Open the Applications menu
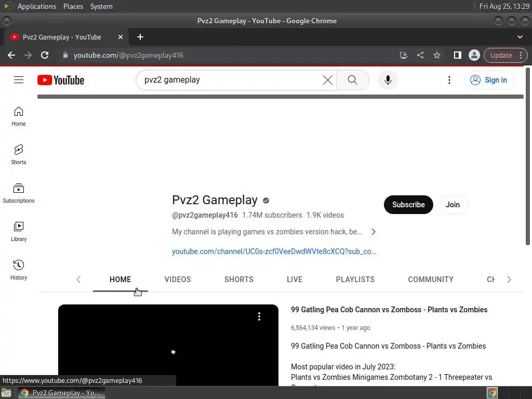This screenshot has width=532, height=399. point(37,6)
